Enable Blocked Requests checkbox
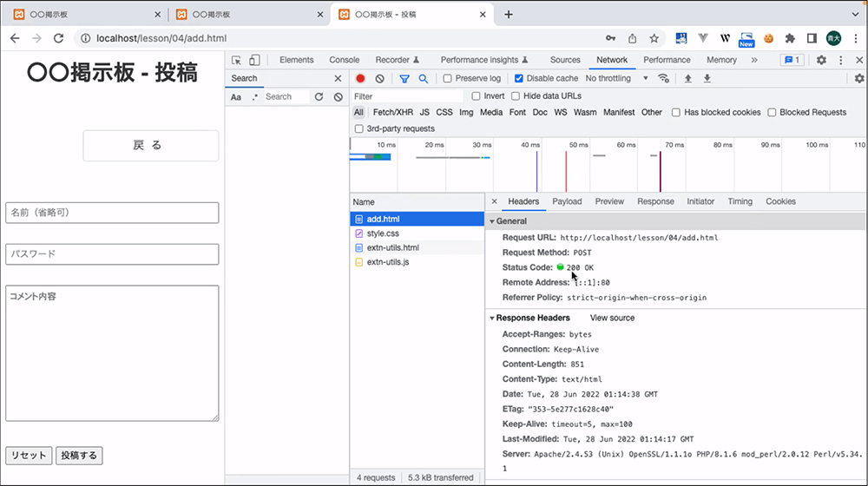This screenshot has height=486, width=868. tap(772, 112)
